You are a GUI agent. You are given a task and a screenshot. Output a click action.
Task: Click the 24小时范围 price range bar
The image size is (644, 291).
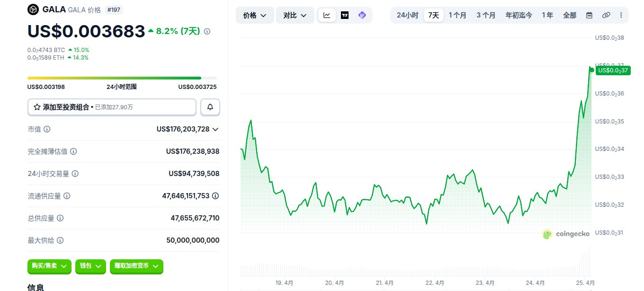point(122,78)
